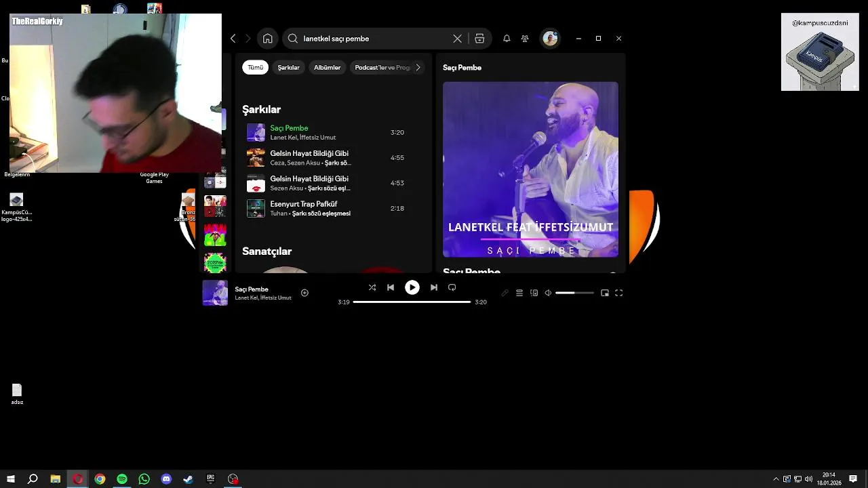Open the Lanet Kel, İffetsiz Umut artist link in results
Screen dimensions: 868x488
pyautogui.click(x=303, y=138)
